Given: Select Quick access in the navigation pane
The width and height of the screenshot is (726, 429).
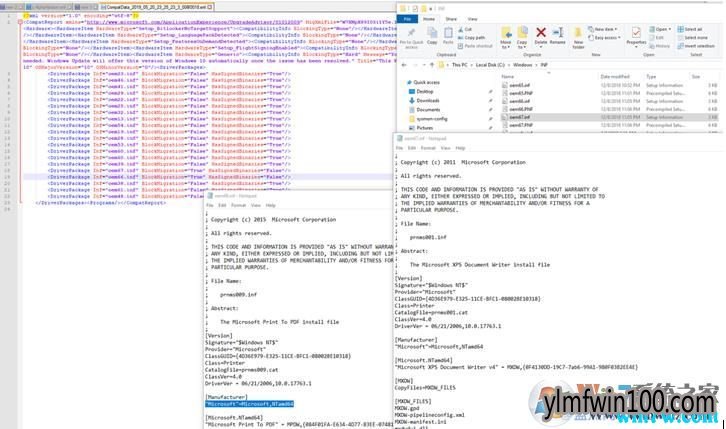Looking at the screenshot, I should (x=423, y=82).
